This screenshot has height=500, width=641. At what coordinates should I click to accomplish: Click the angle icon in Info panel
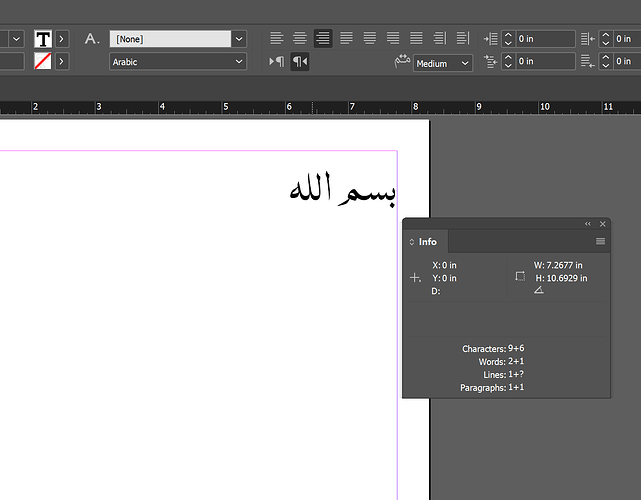[539, 290]
